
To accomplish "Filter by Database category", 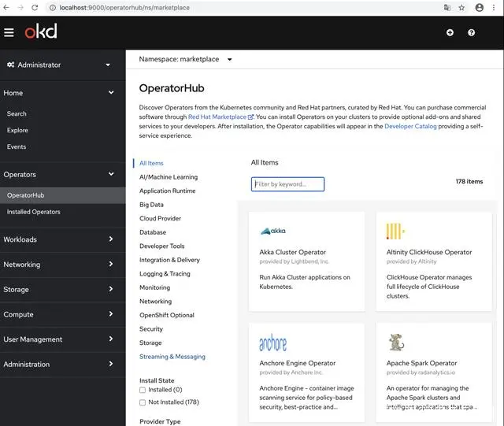I will [153, 232].
